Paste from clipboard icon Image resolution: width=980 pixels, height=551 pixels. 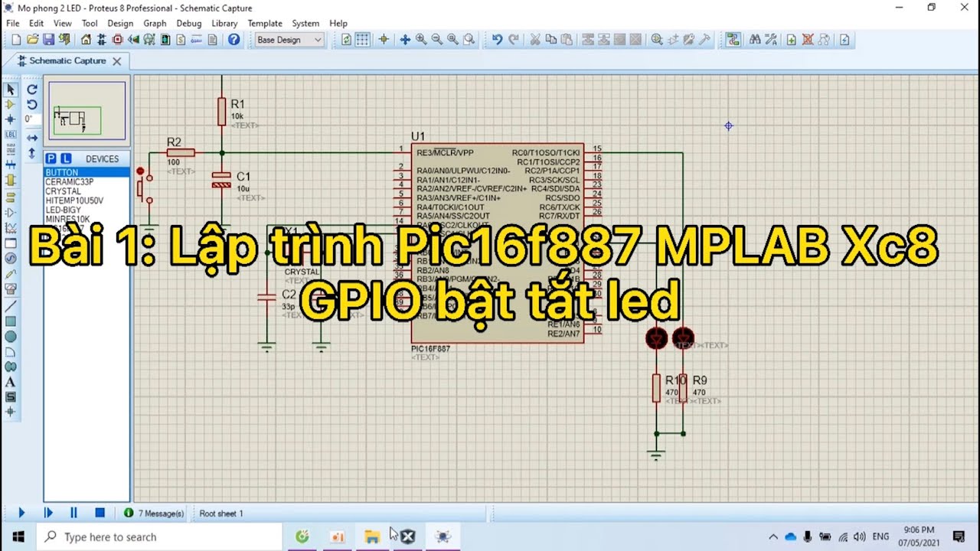tap(567, 40)
